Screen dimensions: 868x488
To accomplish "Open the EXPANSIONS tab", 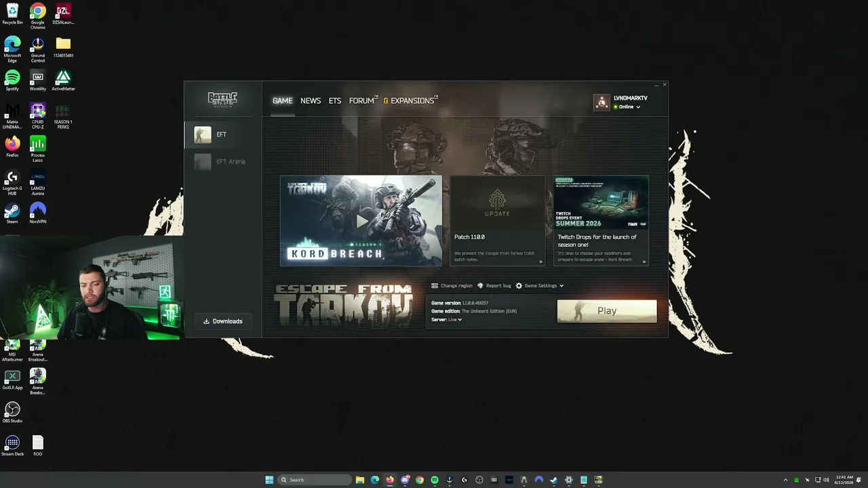I will click(x=411, y=100).
